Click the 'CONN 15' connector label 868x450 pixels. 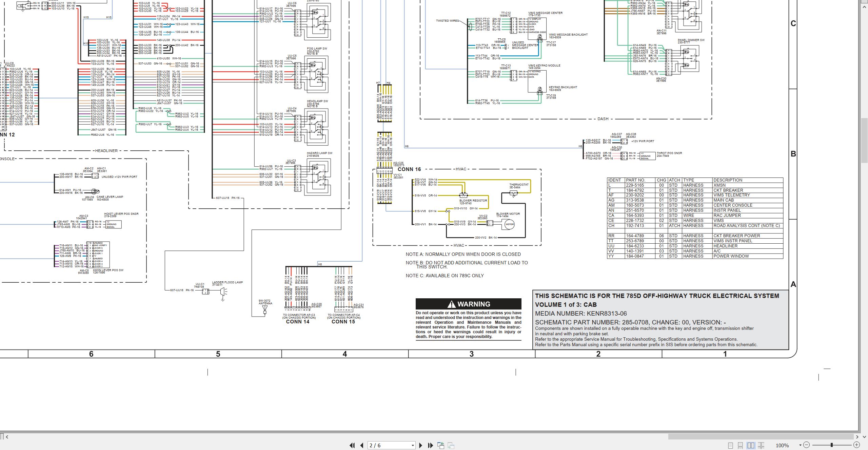[343, 322]
